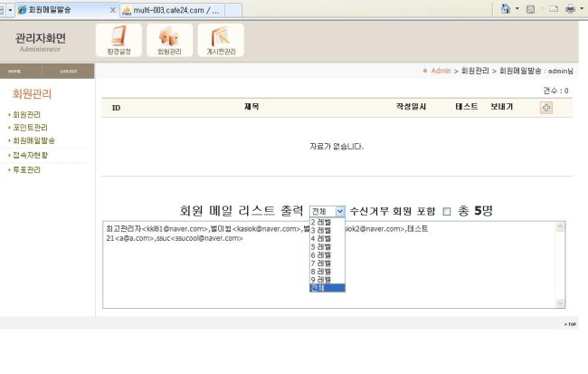
Task: Open 투표관리 from the sidebar menu
Action: coord(26,169)
